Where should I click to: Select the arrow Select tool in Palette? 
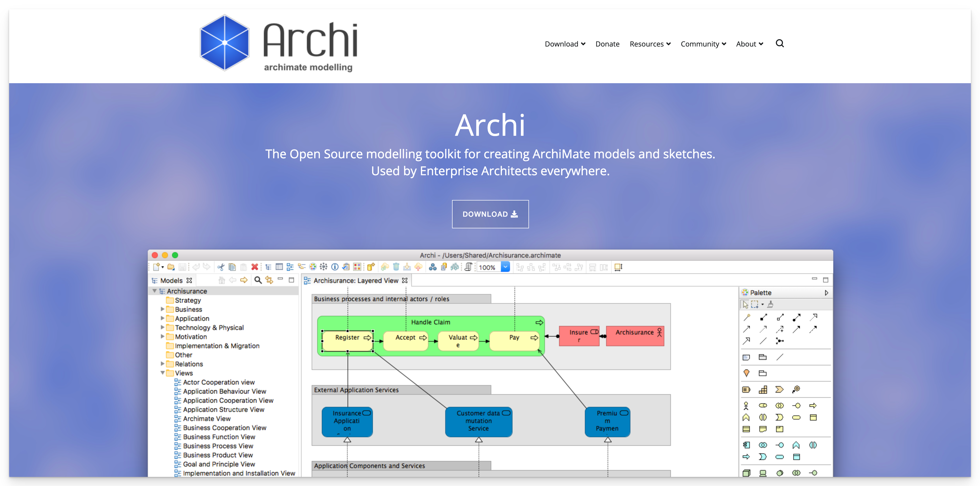(x=746, y=304)
